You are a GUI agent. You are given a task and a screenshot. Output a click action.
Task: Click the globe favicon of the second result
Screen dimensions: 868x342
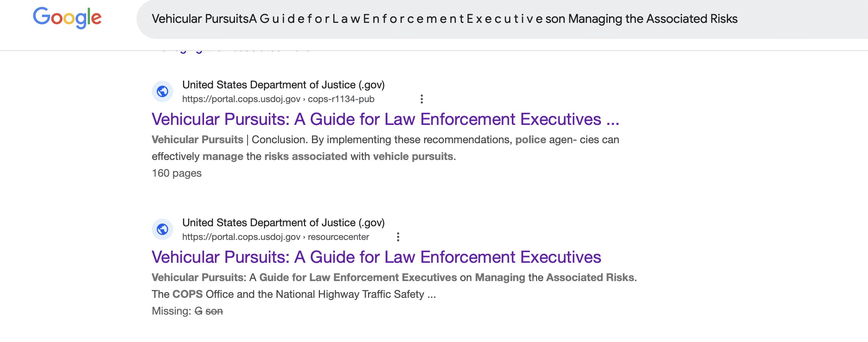coord(162,229)
